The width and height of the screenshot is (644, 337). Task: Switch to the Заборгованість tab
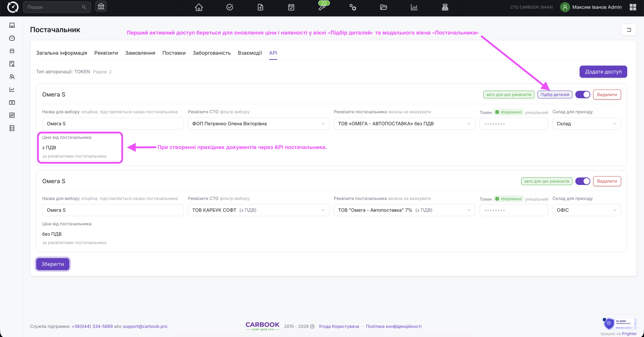coord(212,53)
